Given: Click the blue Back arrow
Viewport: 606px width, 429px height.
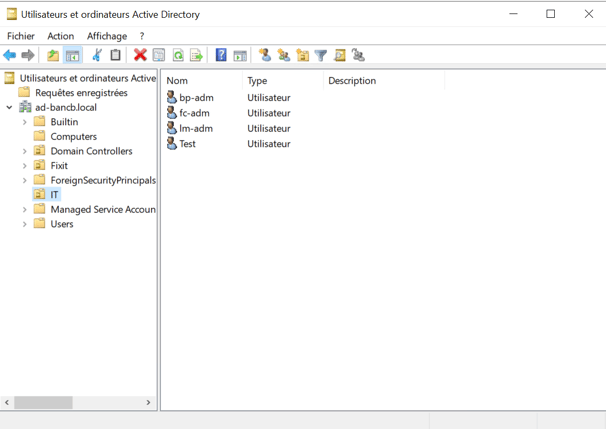Looking at the screenshot, I should click(x=10, y=55).
